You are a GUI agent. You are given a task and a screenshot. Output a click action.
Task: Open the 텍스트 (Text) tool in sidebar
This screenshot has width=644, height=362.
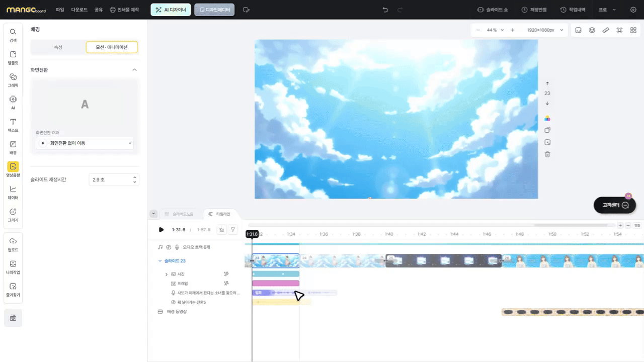point(13,125)
